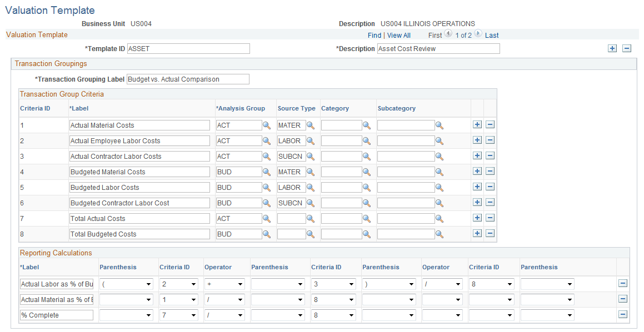Add a new Valuation Template entry
Viewport: 644px width, 332px height.
click(612, 48)
